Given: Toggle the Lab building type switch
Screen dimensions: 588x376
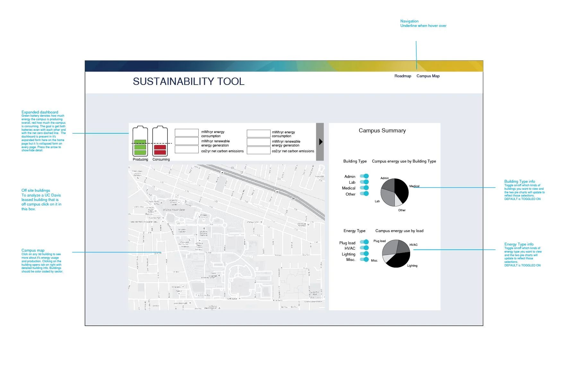Looking at the screenshot, I should tap(364, 182).
